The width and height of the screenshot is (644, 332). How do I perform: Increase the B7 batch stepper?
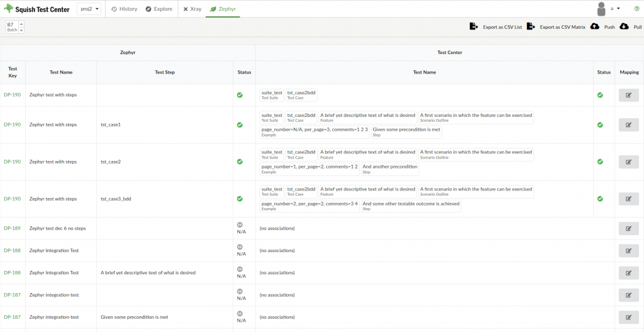coord(21,24)
